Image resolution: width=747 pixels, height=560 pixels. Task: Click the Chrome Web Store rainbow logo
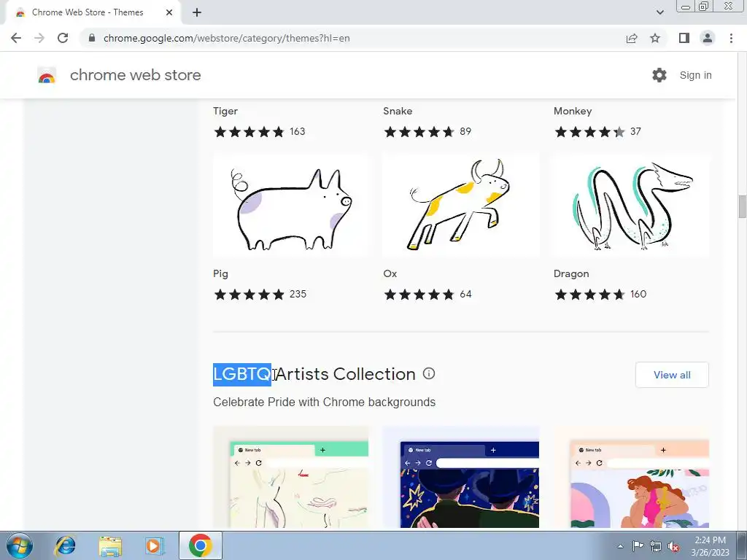click(x=47, y=75)
